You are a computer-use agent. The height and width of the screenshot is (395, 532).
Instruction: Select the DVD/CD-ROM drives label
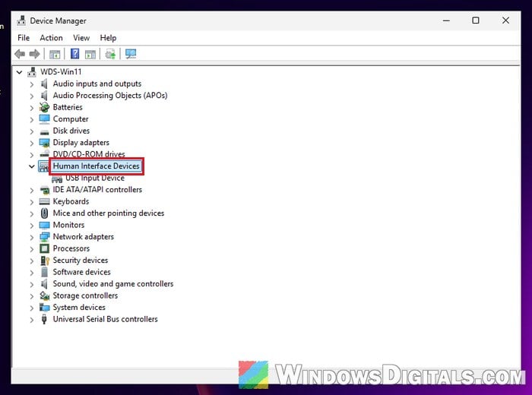89,154
